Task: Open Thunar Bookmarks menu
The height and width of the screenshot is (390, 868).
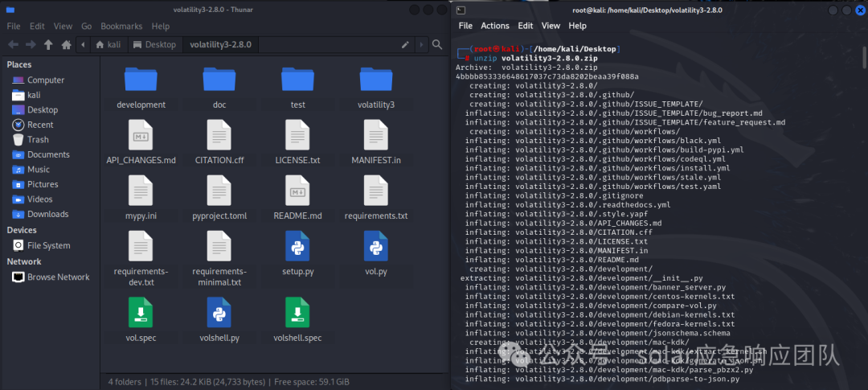Action: tap(121, 26)
